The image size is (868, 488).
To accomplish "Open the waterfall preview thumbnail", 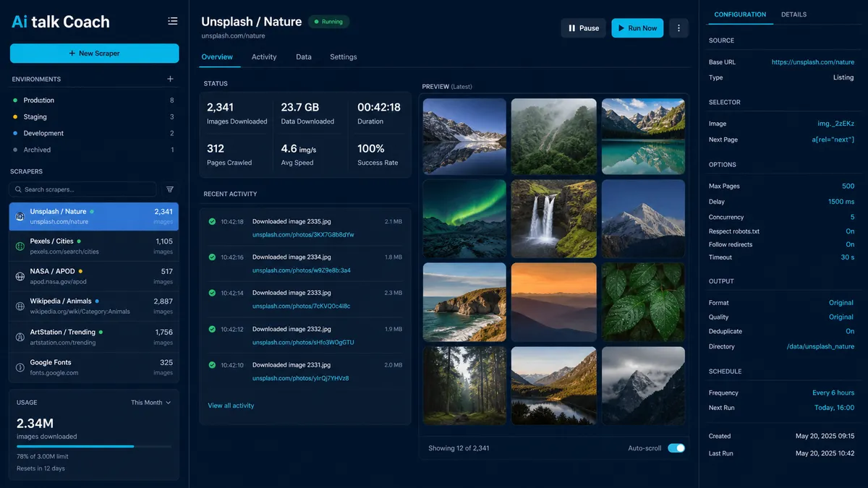I will tap(554, 221).
